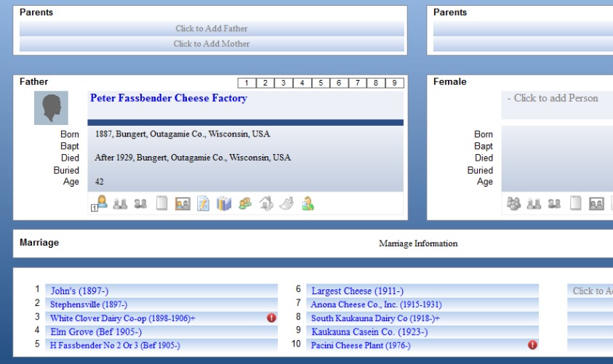This screenshot has width=613, height=364.
Task: Click the red alert beside White Clover Dairy
Action: click(x=271, y=318)
